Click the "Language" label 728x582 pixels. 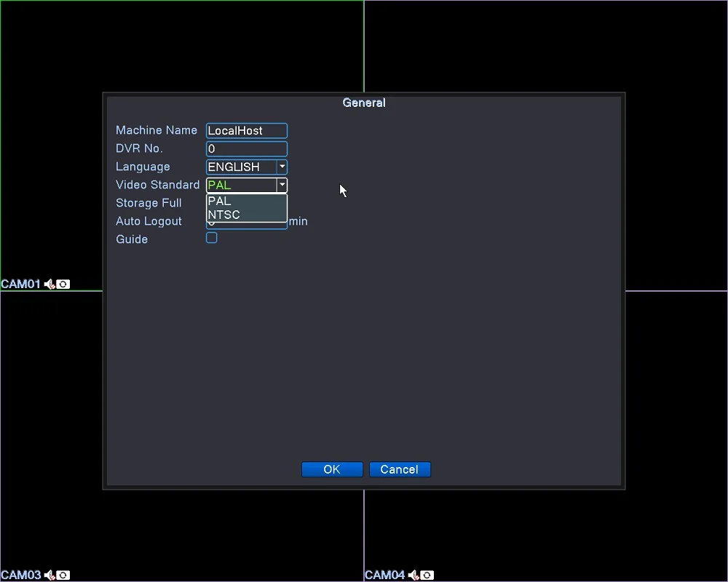point(143,167)
